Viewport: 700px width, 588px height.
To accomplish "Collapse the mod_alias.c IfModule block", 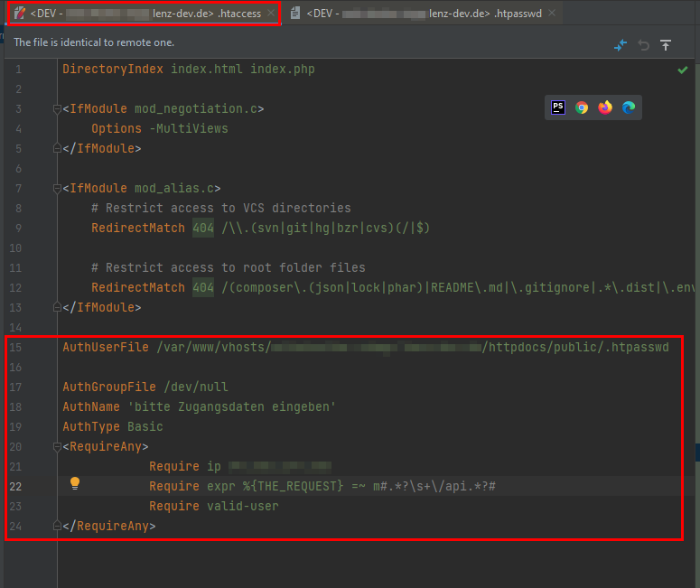I will coord(57,189).
